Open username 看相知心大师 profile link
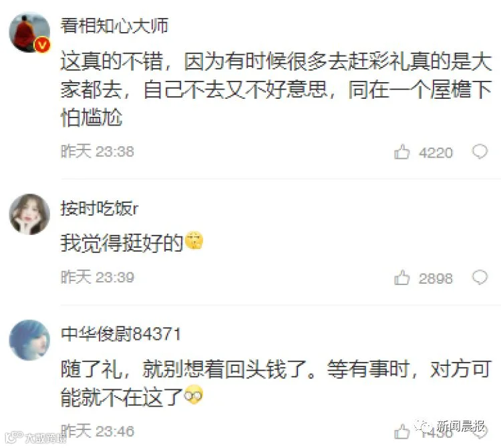Viewport: 501px width, 448px height. point(114,26)
